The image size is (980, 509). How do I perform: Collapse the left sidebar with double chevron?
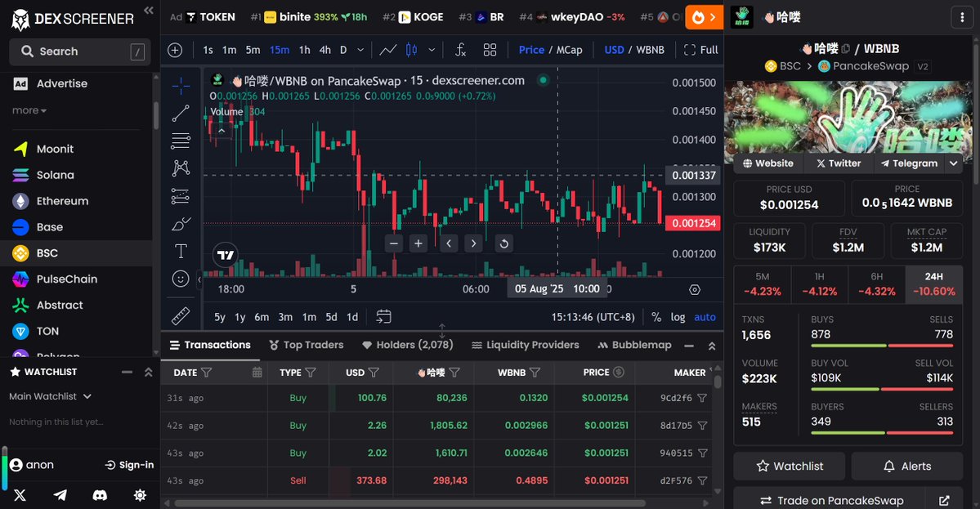tap(148, 10)
